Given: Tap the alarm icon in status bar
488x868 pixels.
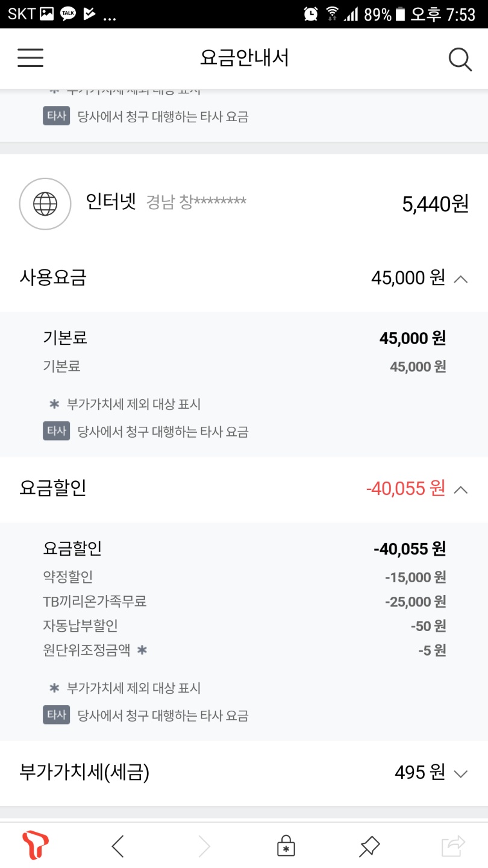Looking at the screenshot, I should [x=311, y=14].
